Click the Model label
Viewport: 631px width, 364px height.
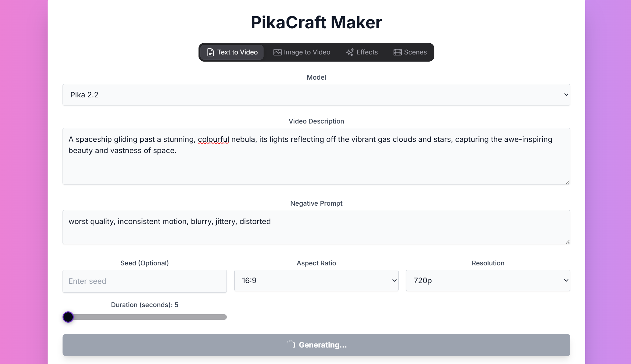(316, 77)
